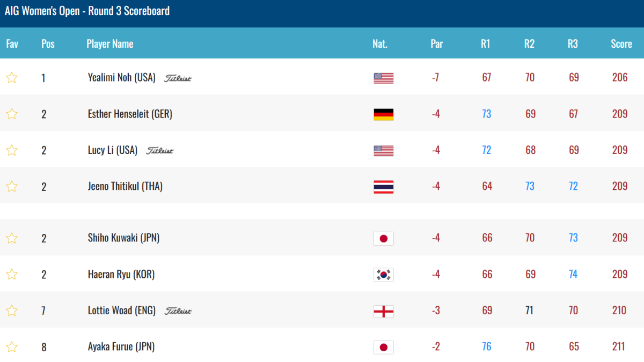Click the England flag icon
The height and width of the screenshot is (362, 644).
[x=384, y=311]
